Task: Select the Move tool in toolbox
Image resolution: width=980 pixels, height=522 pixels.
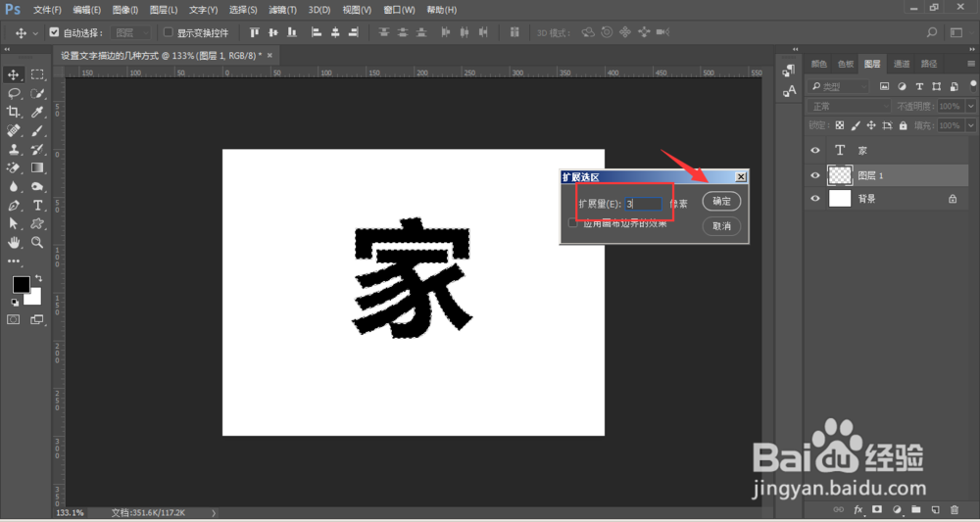Action: pyautogui.click(x=13, y=75)
